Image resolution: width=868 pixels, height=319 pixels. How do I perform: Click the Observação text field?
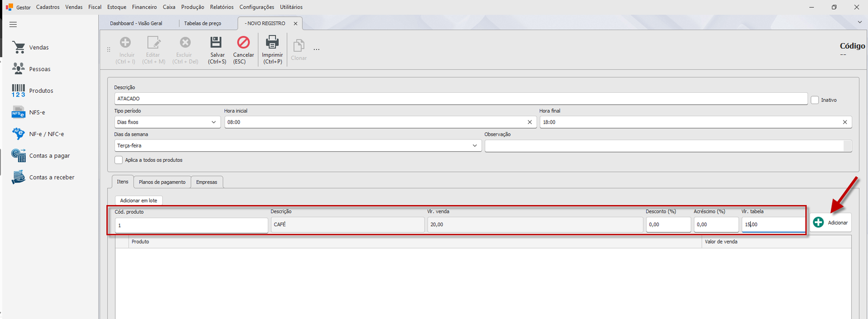[665, 146]
